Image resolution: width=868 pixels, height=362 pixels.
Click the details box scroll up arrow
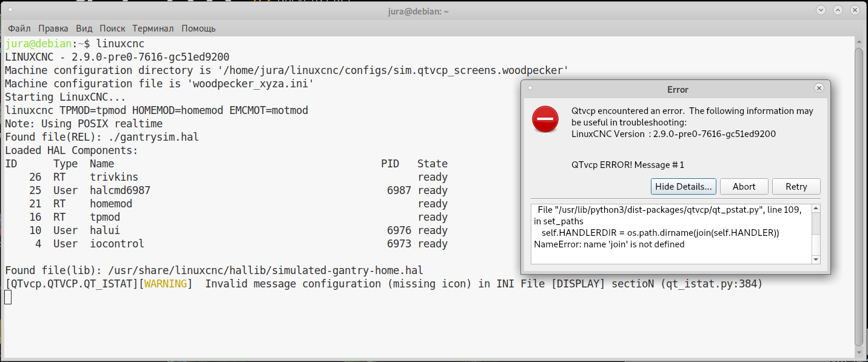[816, 209]
